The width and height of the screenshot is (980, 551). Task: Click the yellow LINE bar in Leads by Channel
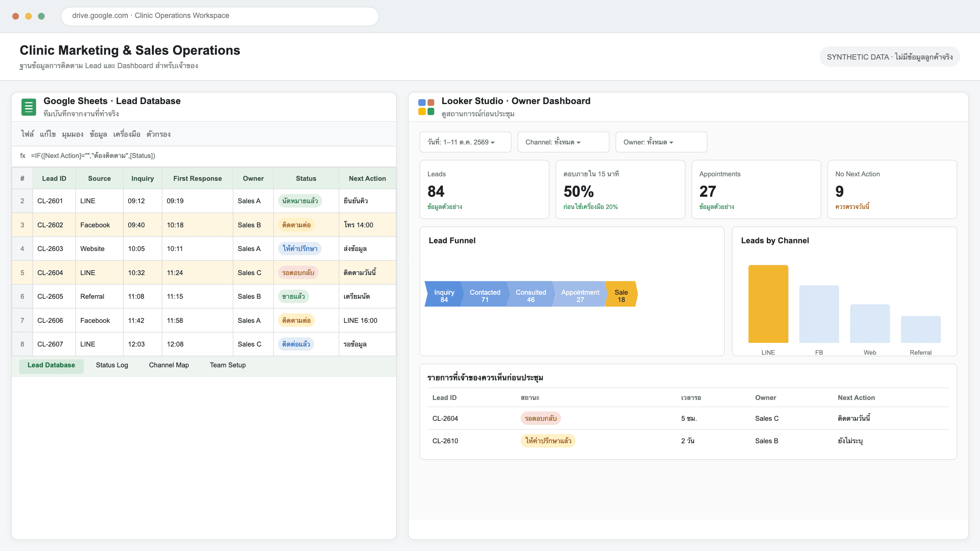[768, 304]
